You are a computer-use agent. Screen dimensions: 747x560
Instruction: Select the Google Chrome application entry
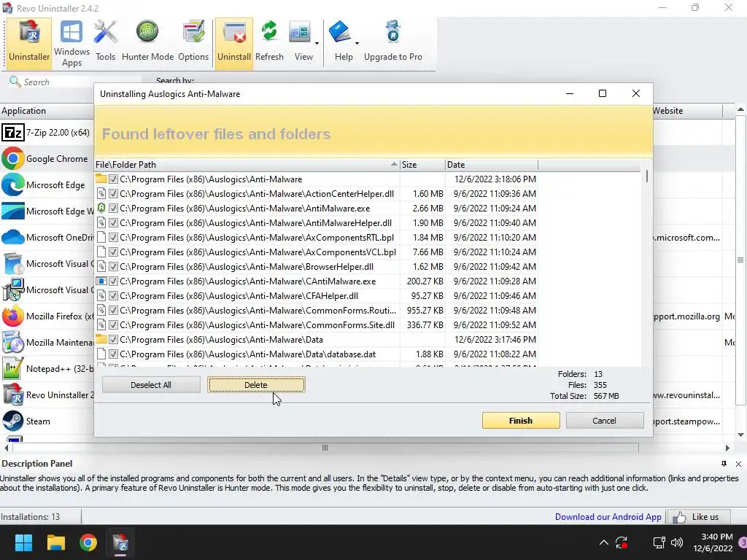(x=47, y=158)
